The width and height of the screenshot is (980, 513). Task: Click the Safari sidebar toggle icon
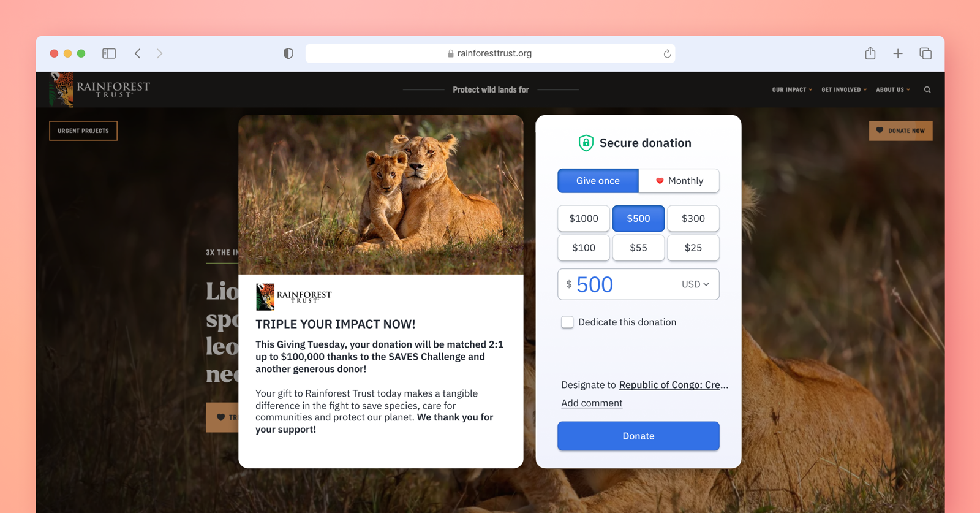tap(109, 53)
